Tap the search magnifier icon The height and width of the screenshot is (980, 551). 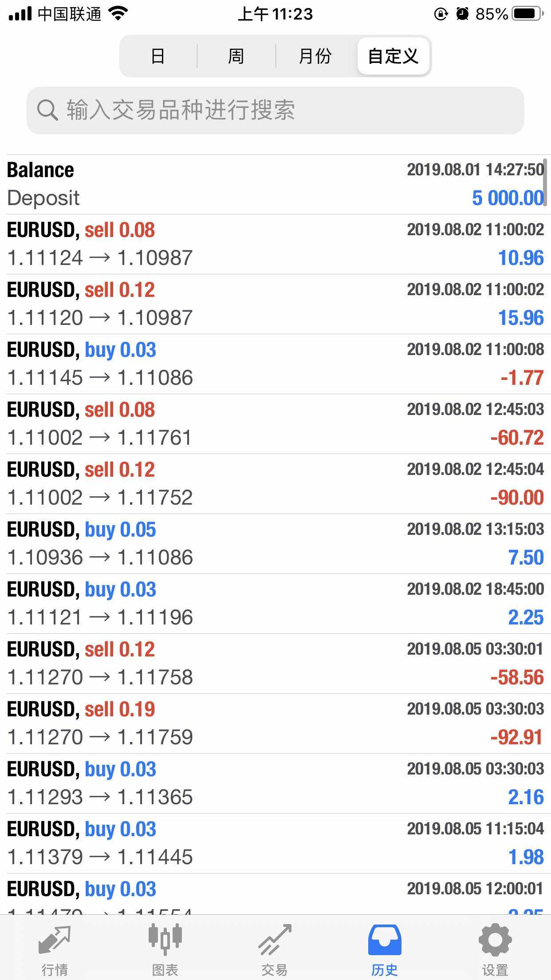[x=47, y=110]
